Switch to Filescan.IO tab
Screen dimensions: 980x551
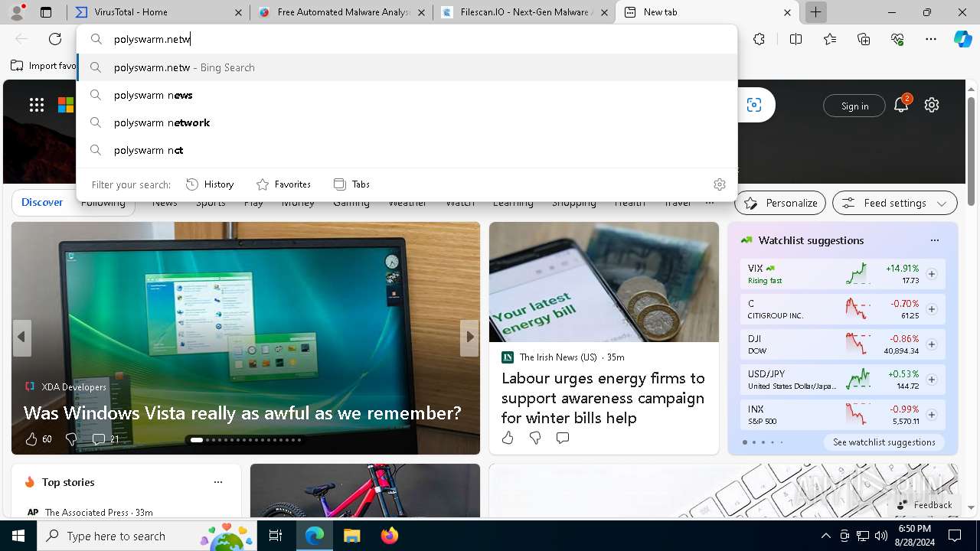[x=524, y=12]
